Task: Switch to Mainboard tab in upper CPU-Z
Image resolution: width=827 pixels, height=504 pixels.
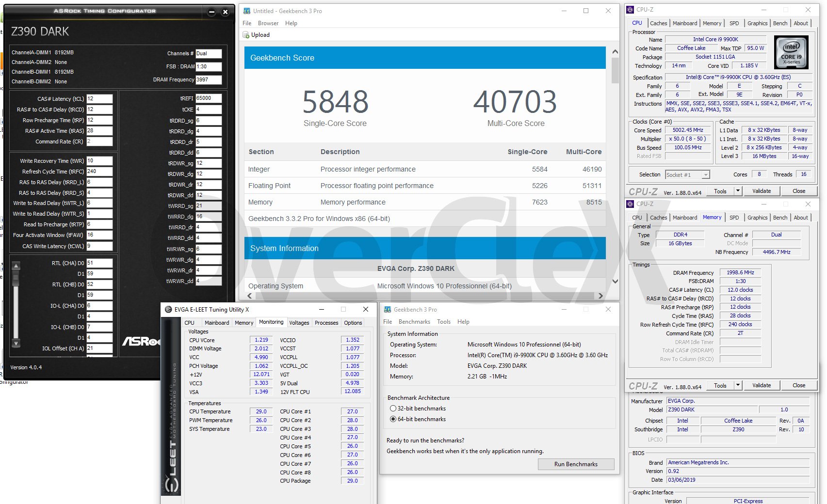Action: (x=685, y=23)
